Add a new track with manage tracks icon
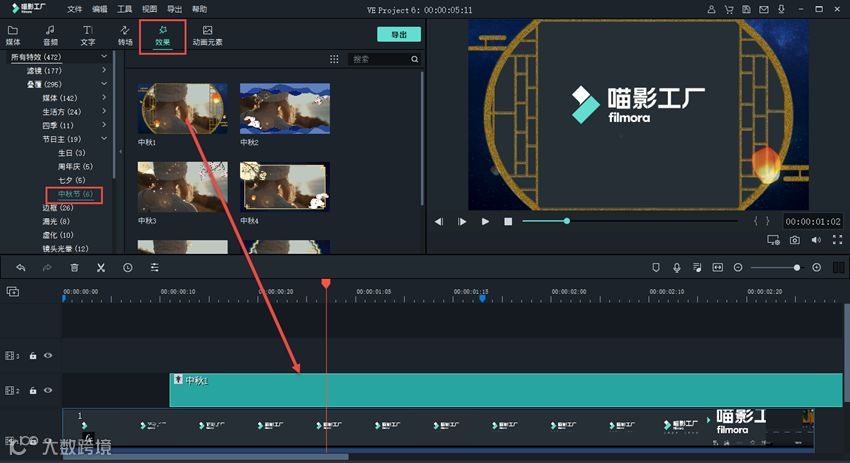The image size is (850, 463). click(x=12, y=292)
